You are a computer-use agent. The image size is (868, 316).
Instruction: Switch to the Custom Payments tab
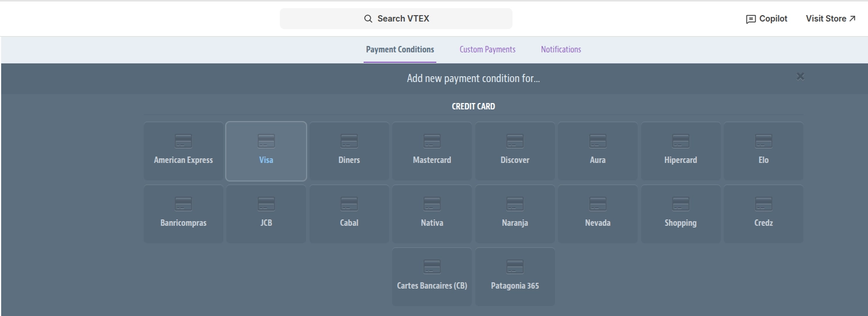[x=488, y=49]
